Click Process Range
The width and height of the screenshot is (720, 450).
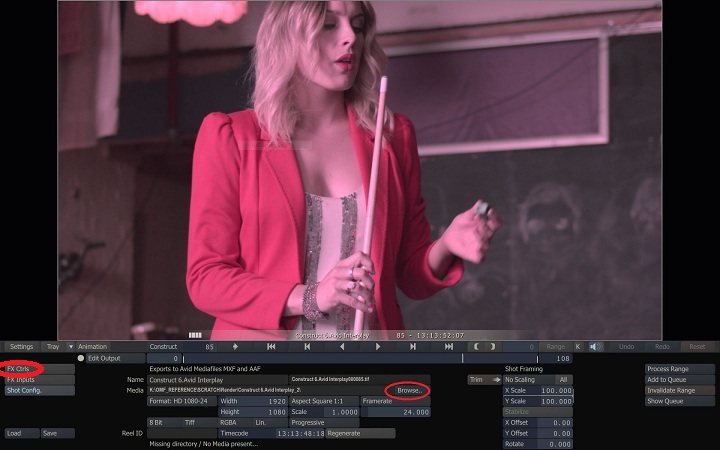[680, 369]
